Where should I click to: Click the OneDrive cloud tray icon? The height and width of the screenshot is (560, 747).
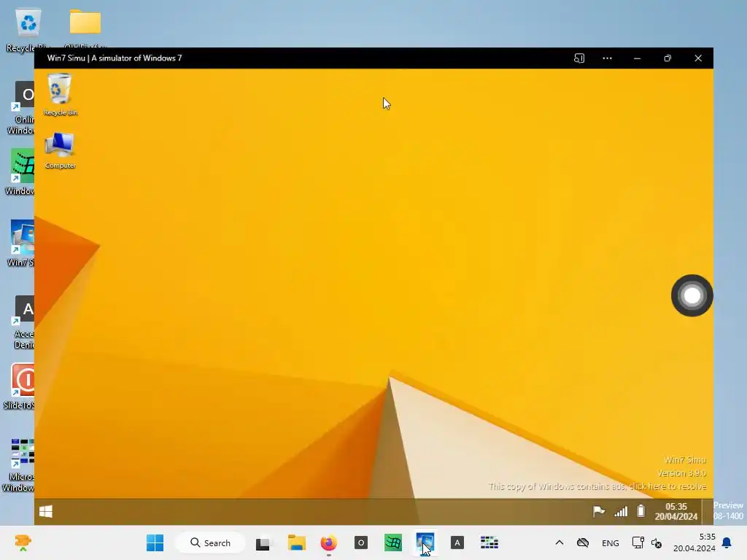(583, 542)
